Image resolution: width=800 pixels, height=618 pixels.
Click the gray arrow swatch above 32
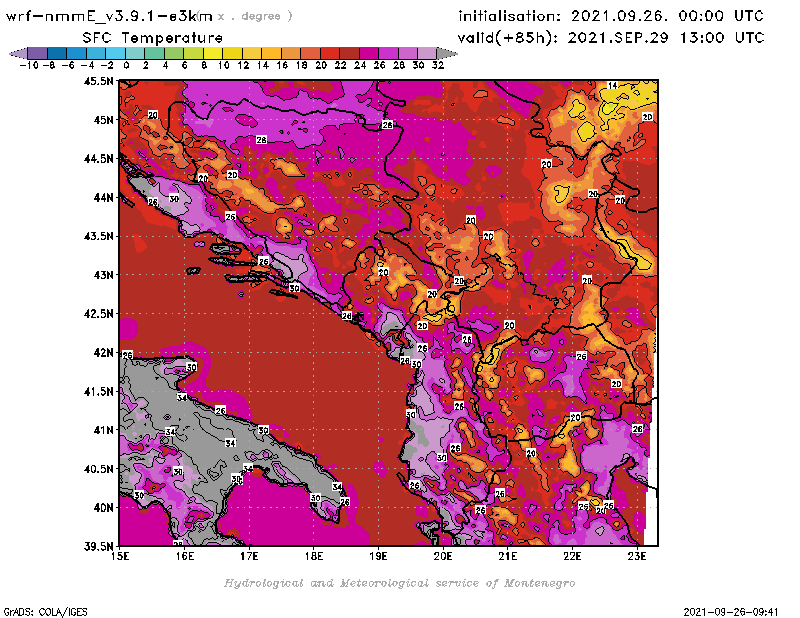click(x=447, y=53)
